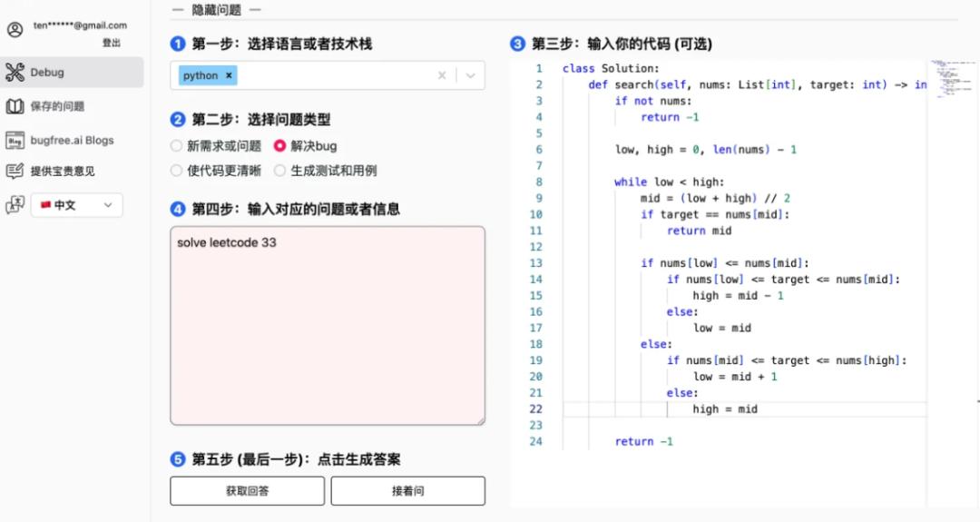
Task: Click the Debug wrench tools icon
Action: point(15,73)
